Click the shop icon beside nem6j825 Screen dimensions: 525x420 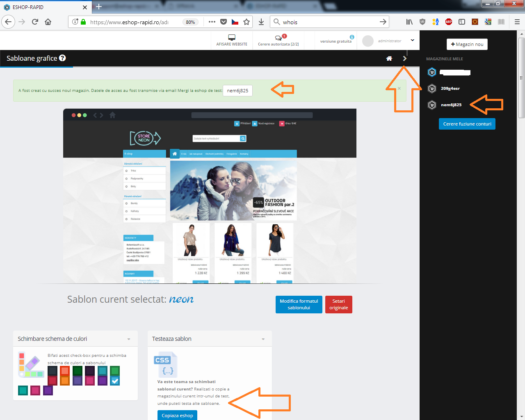pyautogui.click(x=432, y=105)
